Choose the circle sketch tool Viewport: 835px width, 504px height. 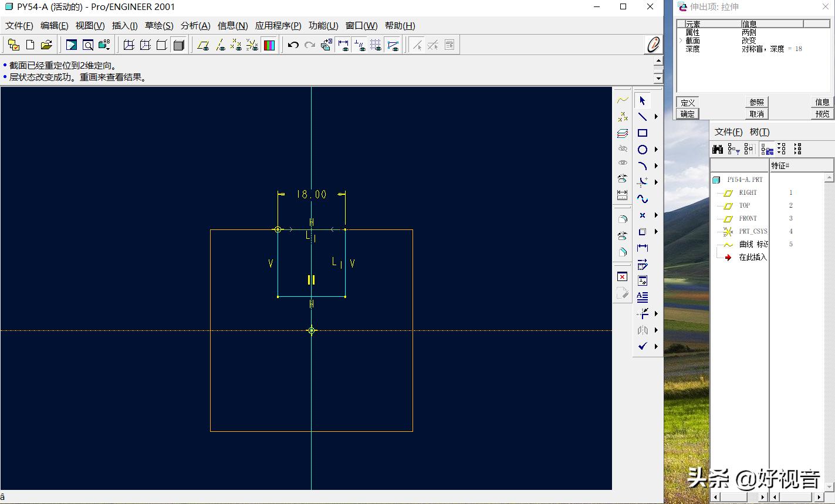[x=643, y=150]
